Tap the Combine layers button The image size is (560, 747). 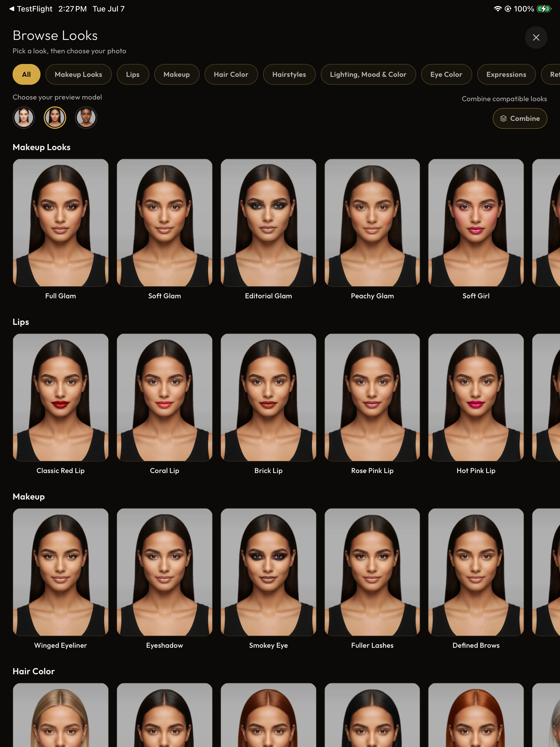coord(520,119)
